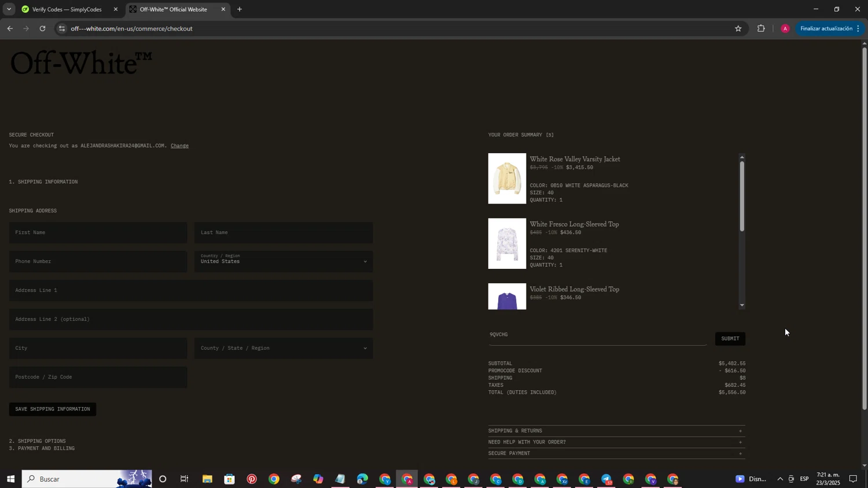Screen dimensions: 868x488
Task: Click the page vertical scrollbar
Action: [865, 228]
